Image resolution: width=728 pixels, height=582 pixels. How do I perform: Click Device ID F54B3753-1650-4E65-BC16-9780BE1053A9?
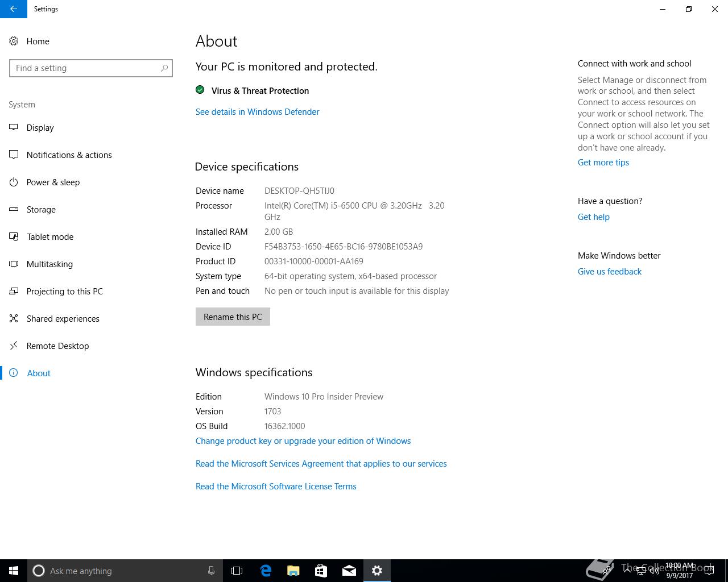[x=344, y=247]
